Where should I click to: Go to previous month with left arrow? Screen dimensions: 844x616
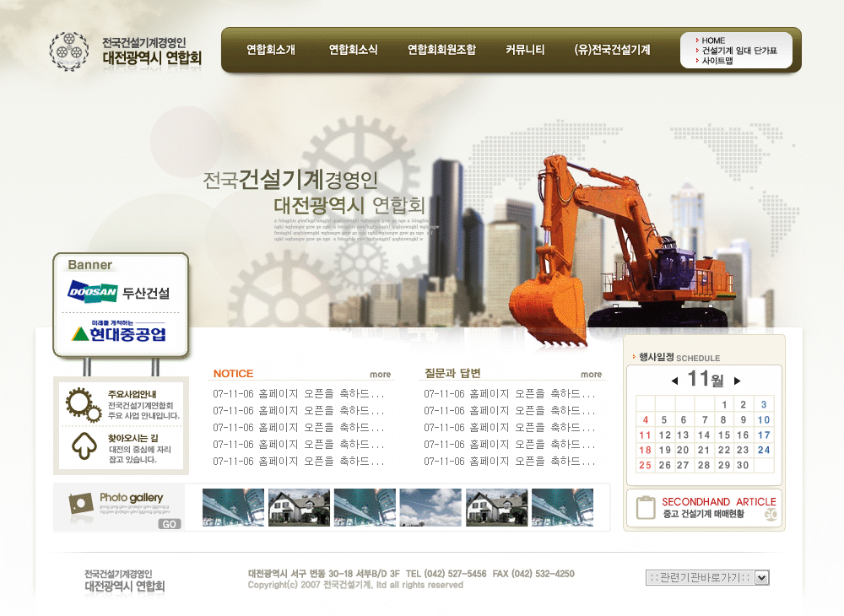coord(674,381)
